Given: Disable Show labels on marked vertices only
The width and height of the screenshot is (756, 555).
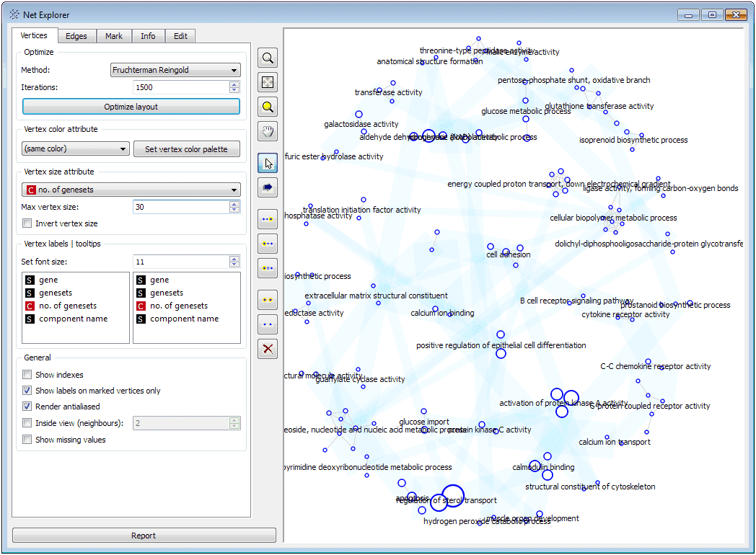Looking at the screenshot, I should pyautogui.click(x=27, y=391).
